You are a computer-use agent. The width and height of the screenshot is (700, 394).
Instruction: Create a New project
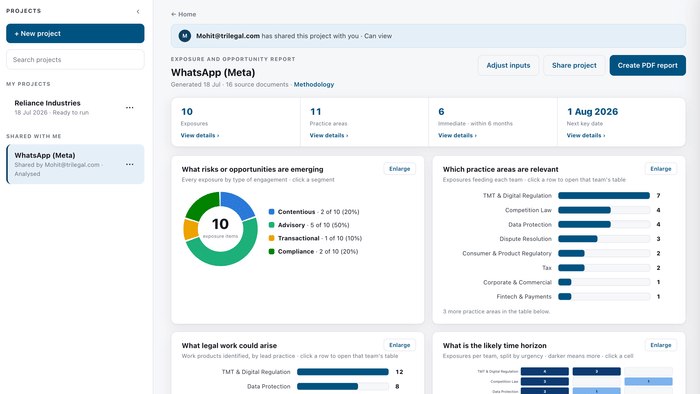click(x=75, y=33)
